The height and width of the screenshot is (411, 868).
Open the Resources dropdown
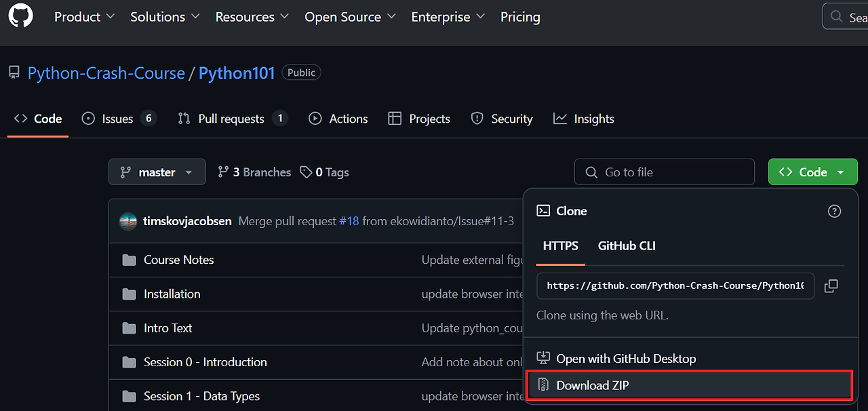click(x=252, y=17)
